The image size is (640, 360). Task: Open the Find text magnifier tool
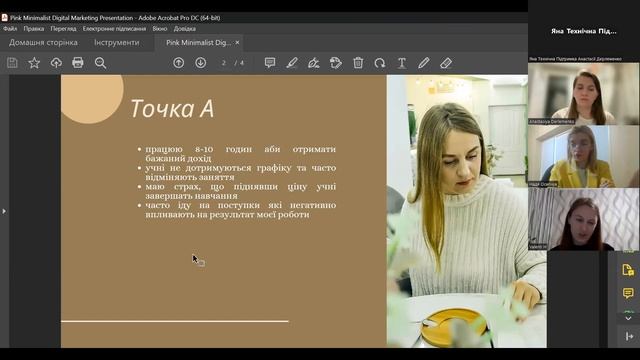point(100,63)
